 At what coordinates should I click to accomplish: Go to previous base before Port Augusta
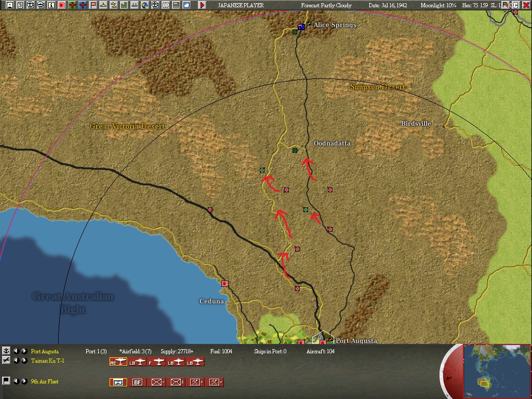[x=16, y=351]
